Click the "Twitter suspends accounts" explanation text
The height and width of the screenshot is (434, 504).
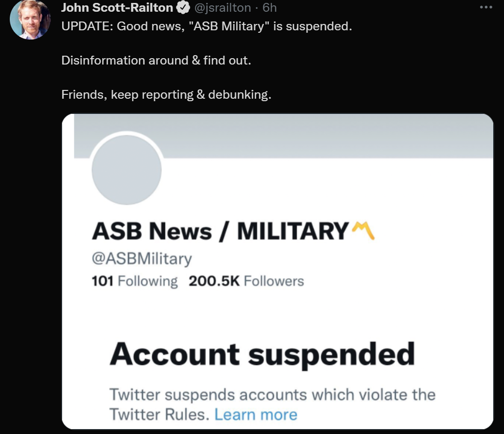click(x=273, y=405)
